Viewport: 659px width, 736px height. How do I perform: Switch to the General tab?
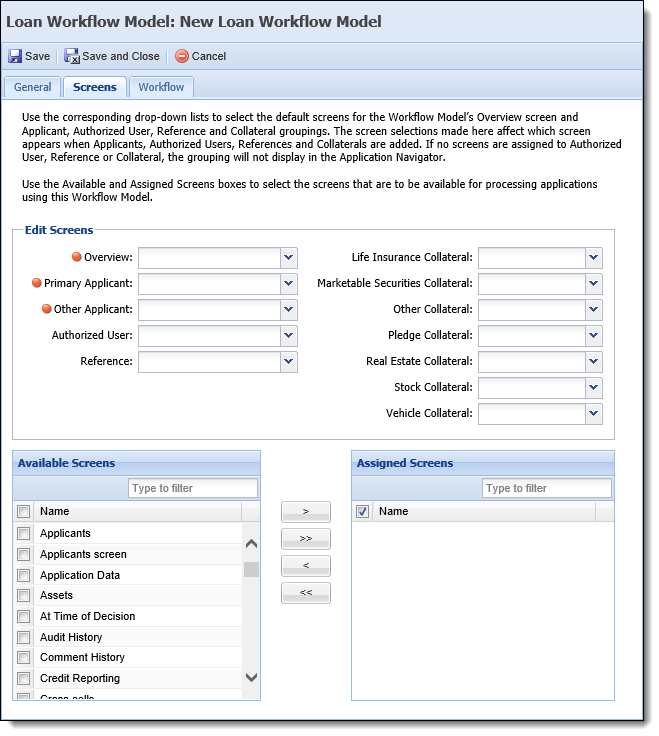(x=32, y=87)
